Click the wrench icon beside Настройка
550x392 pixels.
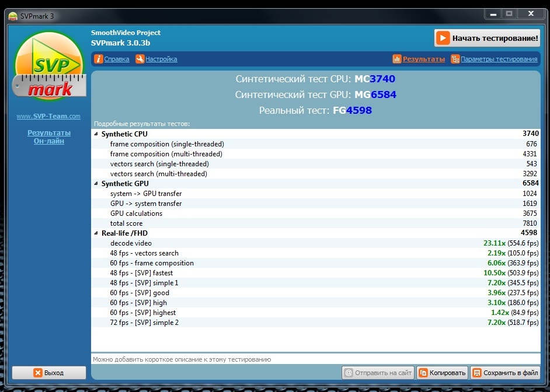tap(140, 59)
